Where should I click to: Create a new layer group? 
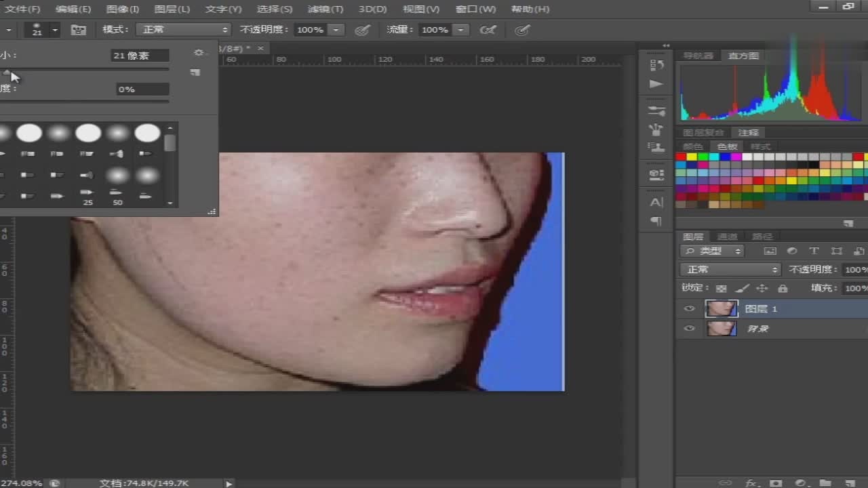click(825, 483)
